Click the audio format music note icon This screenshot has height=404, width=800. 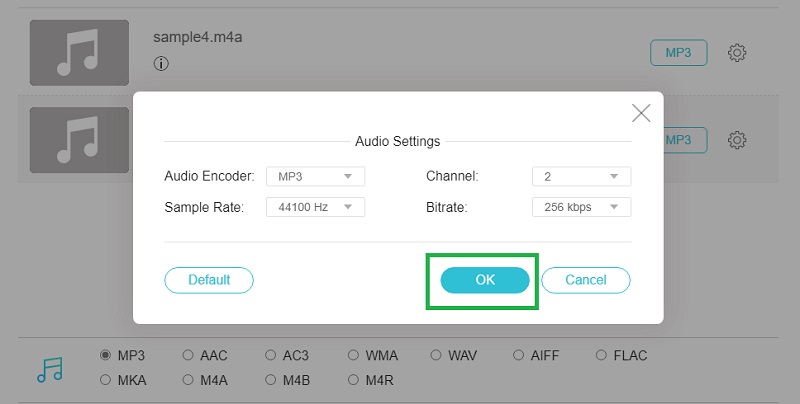49,368
